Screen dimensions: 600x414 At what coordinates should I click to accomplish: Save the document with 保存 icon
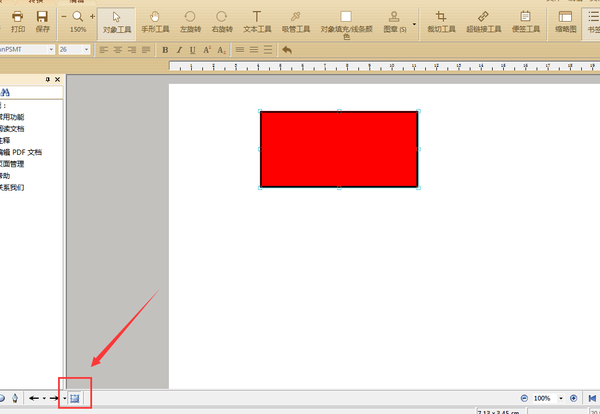(x=42, y=21)
